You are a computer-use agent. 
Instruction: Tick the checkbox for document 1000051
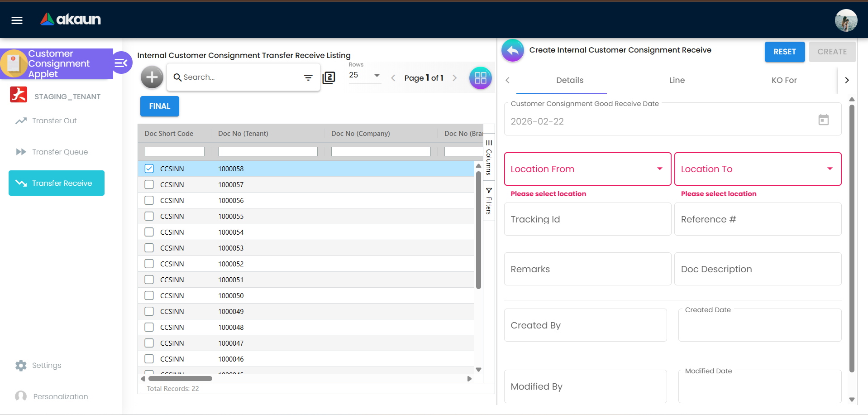pos(149,280)
